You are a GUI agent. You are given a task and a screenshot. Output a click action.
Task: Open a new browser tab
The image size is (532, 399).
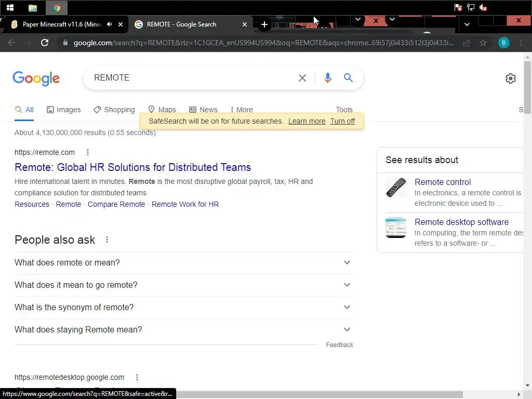[264, 24]
